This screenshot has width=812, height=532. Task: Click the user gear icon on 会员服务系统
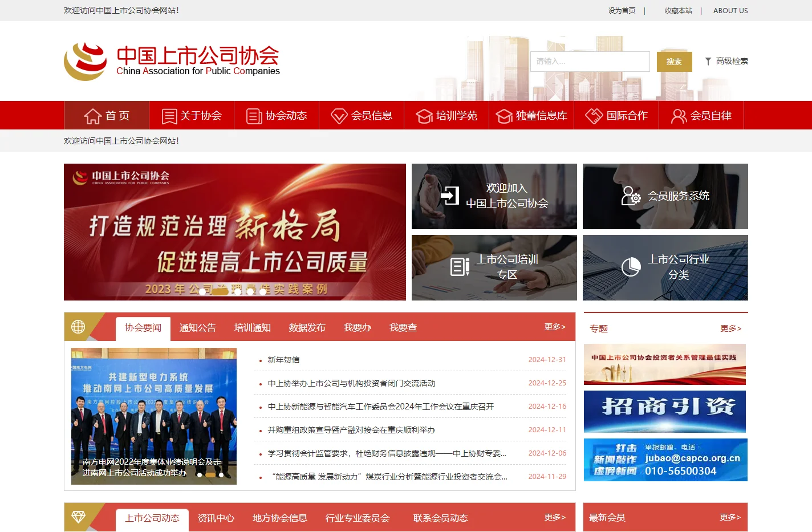[x=631, y=196]
